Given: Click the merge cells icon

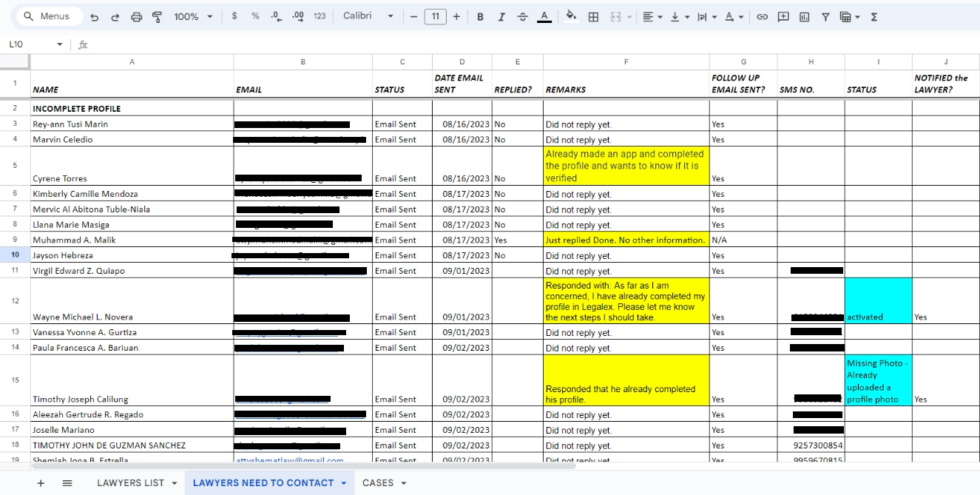Looking at the screenshot, I should (x=615, y=16).
